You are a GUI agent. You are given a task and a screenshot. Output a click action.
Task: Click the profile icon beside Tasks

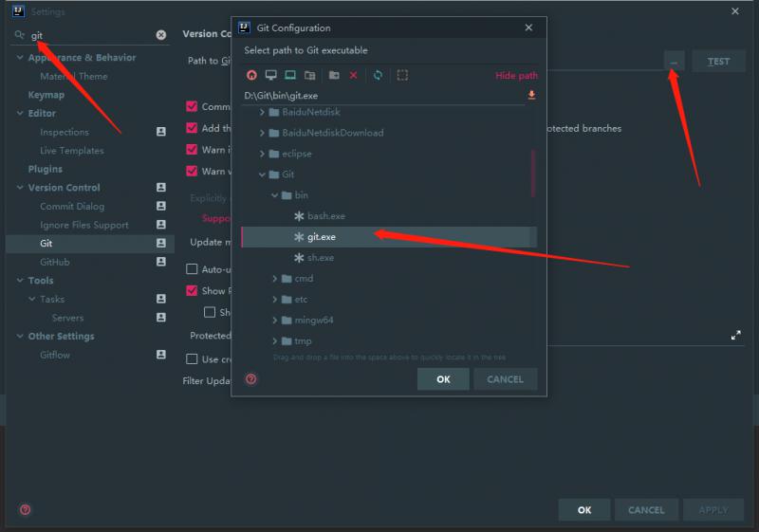pos(161,299)
